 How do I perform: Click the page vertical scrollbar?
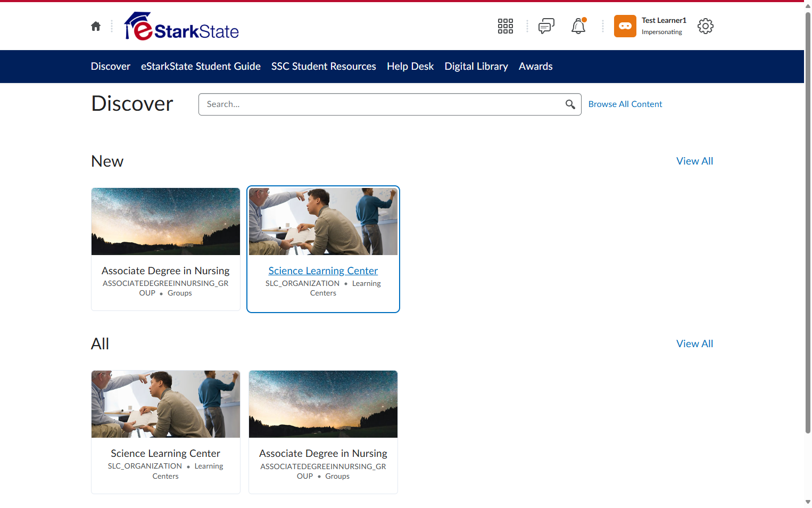click(x=808, y=223)
